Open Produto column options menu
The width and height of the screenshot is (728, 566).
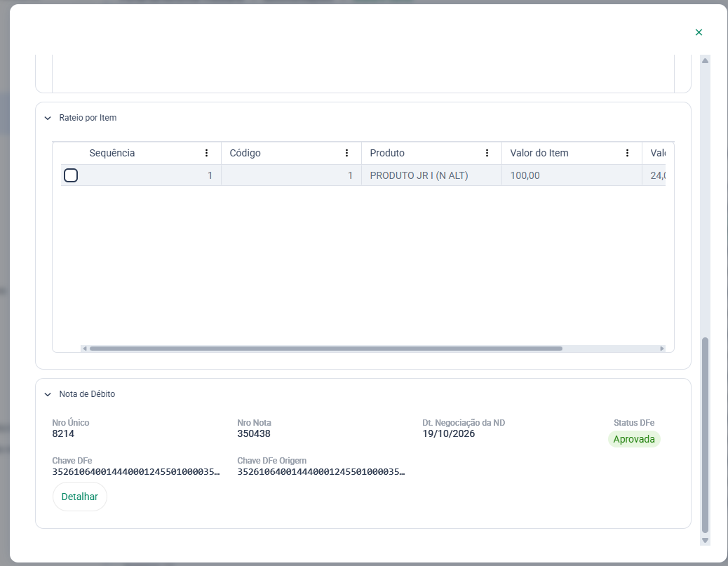tap(487, 153)
